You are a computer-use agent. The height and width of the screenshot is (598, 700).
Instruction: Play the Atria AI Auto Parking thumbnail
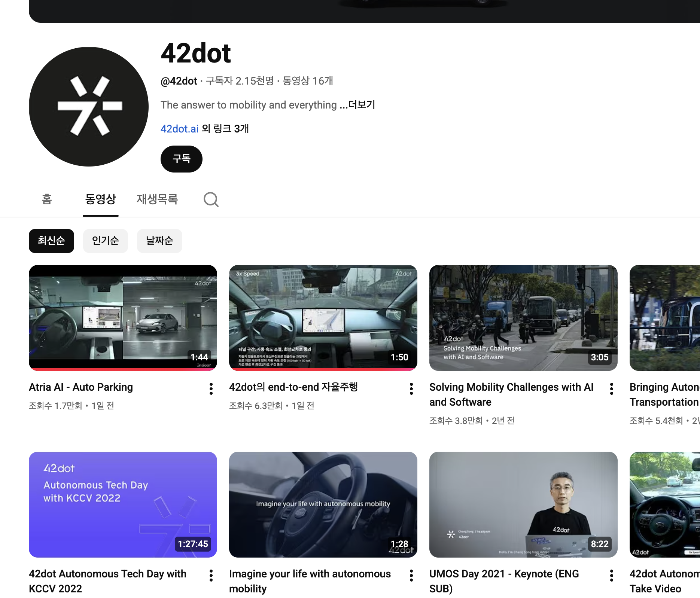pos(123,318)
